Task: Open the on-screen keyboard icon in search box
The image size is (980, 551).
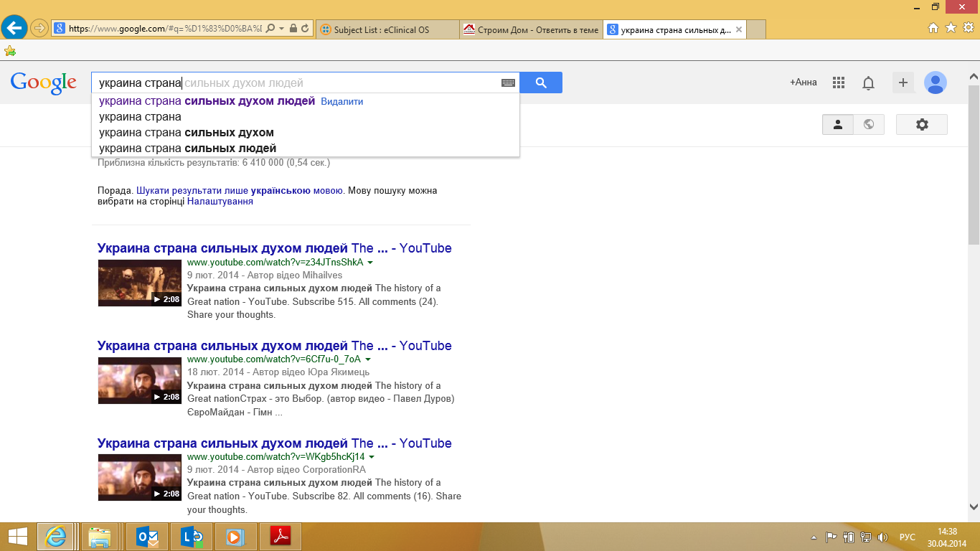Action: [508, 83]
